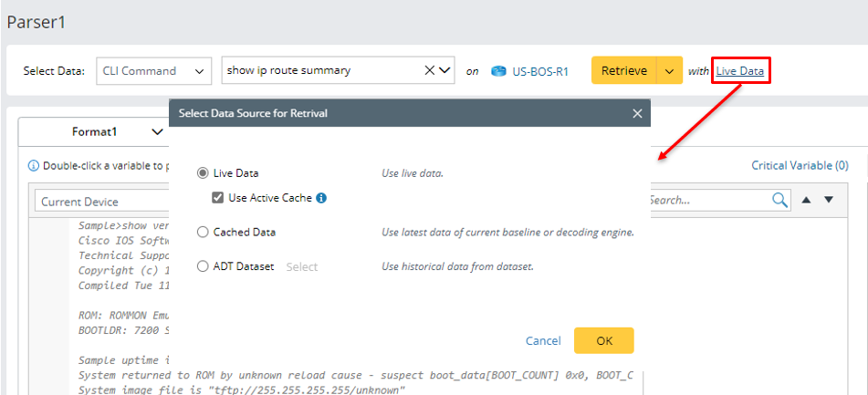Open the Live Data link

pyautogui.click(x=740, y=70)
